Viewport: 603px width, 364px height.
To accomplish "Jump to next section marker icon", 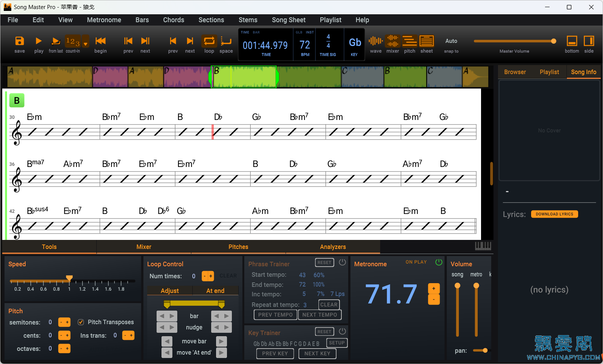I will coord(190,41).
